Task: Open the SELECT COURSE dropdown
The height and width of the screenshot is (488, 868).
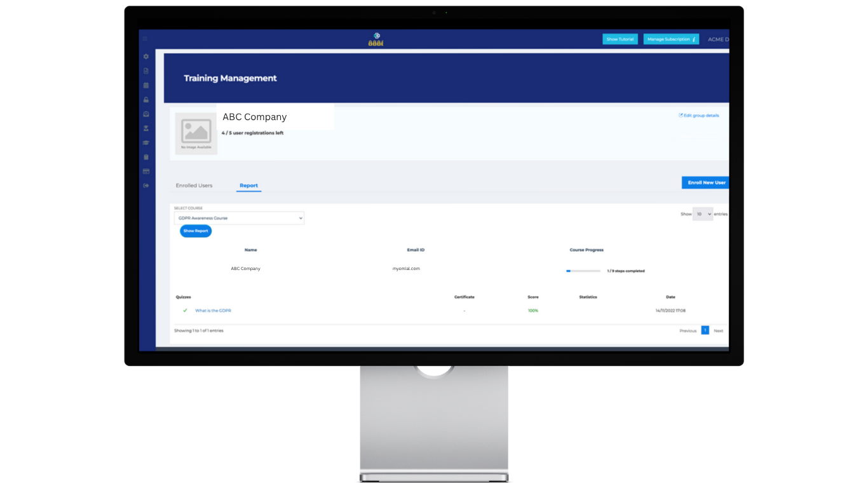Action: [239, 218]
